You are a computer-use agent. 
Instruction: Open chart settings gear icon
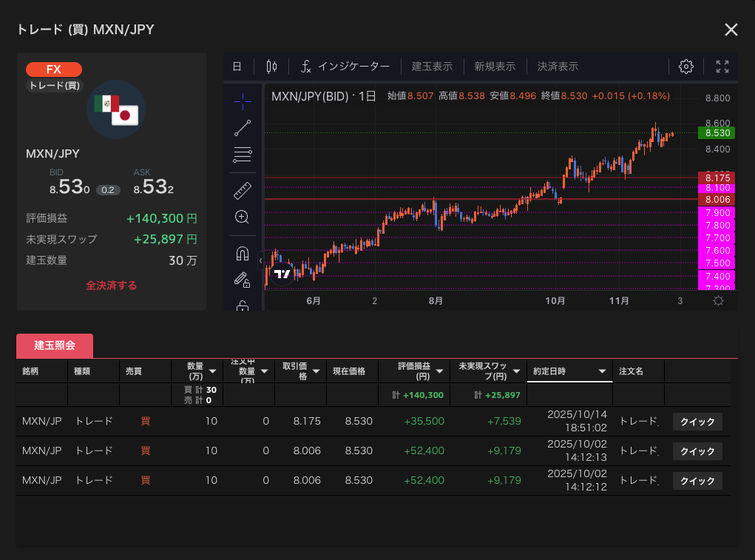[x=685, y=67]
